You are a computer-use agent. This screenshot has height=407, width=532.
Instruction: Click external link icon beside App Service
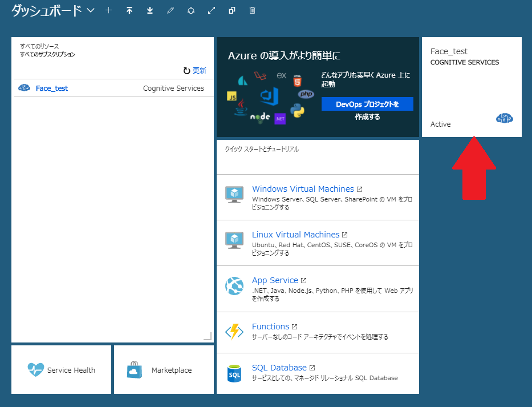(304, 281)
